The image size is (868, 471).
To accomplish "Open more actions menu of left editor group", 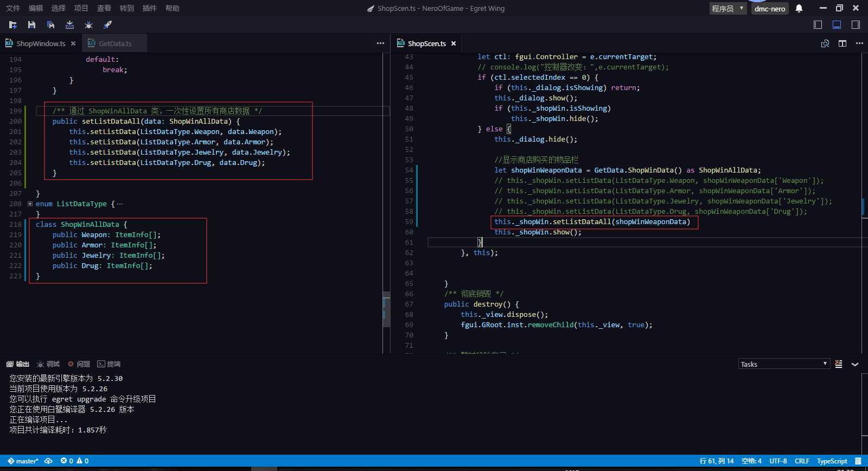I will tap(380, 43).
